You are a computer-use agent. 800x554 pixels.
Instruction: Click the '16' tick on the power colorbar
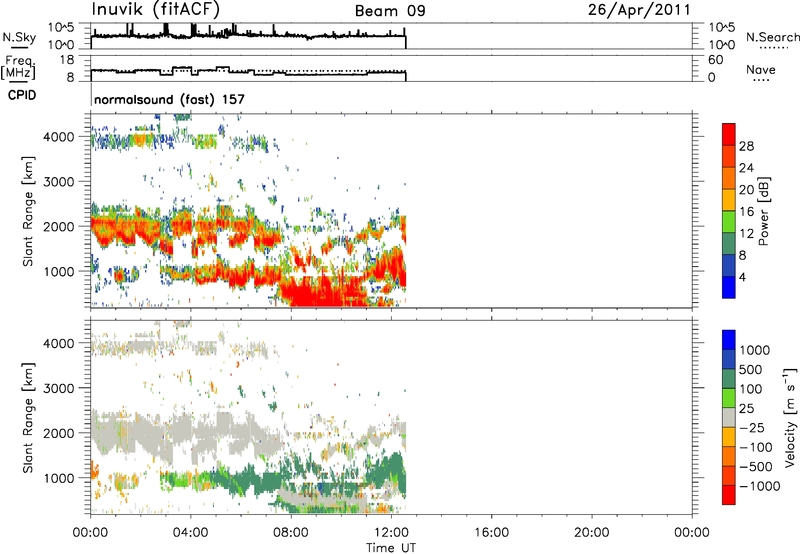(x=746, y=211)
